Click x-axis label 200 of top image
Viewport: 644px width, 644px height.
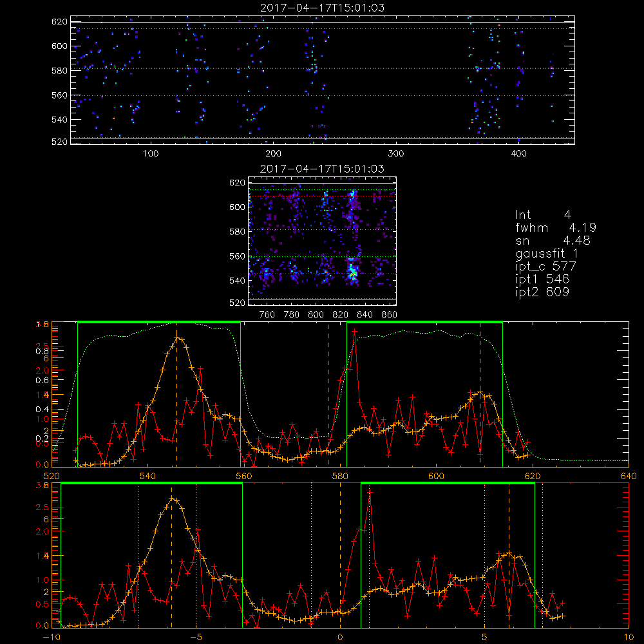click(273, 154)
